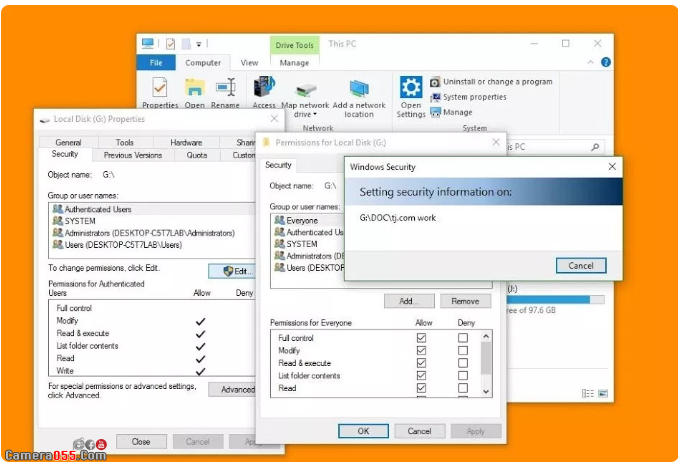This screenshot has width=678, height=466.
Task: Open the Previous Versions properties tab
Action: tap(132, 155)
